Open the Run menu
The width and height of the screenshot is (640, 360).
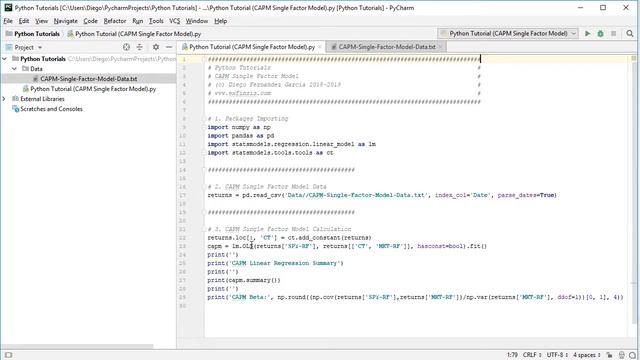point(138,21)
